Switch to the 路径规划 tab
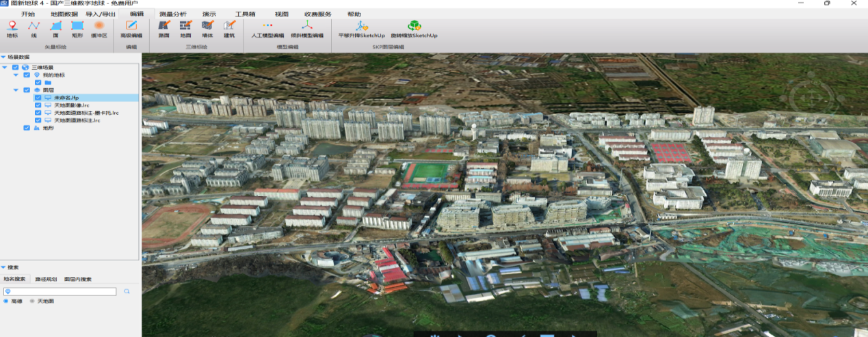 coord(46,279)
